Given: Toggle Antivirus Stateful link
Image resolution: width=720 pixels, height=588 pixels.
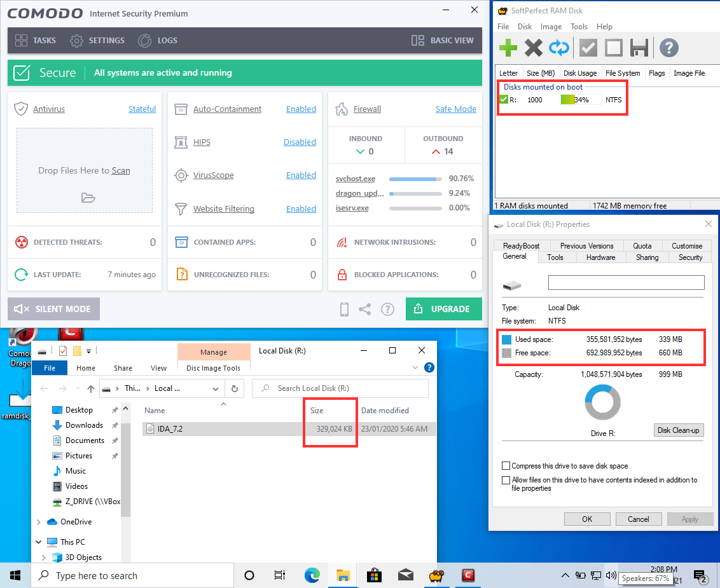Looking at the screenshot, I should pyautogui.click(x=142, y=109).
